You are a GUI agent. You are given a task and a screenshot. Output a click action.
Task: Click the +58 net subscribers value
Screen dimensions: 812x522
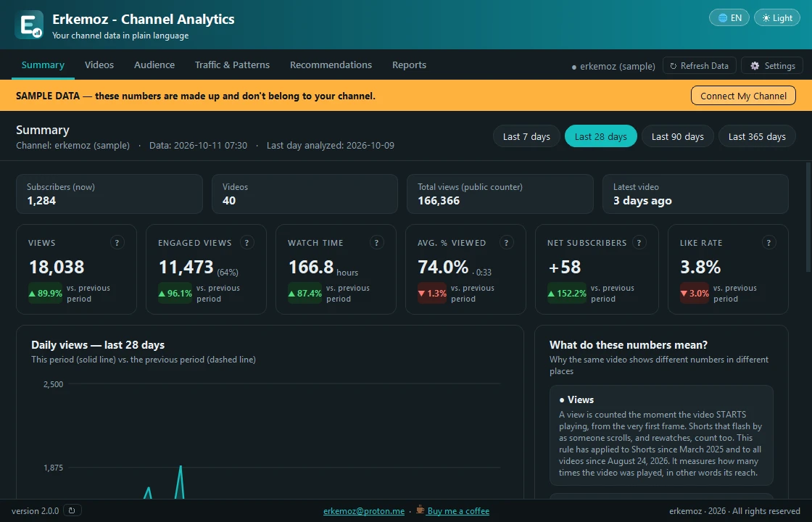[565, 268]
